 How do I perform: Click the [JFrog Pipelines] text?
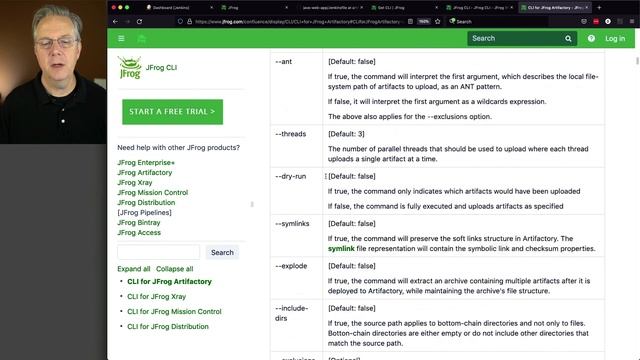144,213
